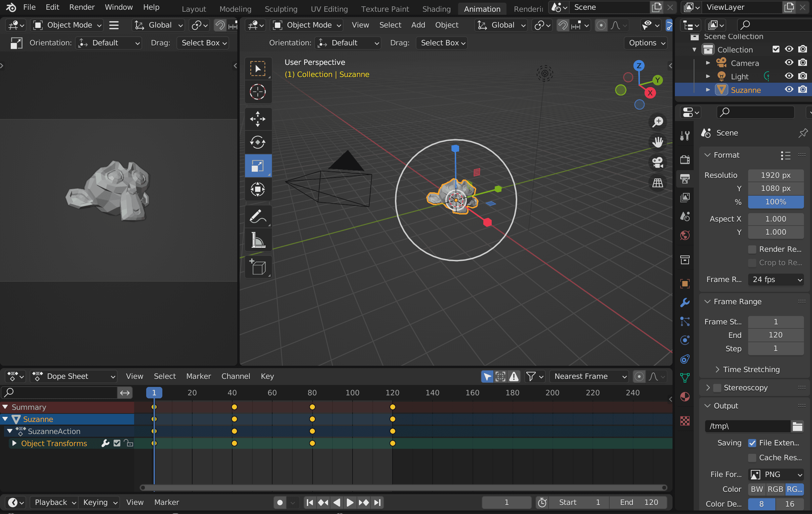Image resolution: width=812 pixels, height=514 pixels.
Task: Switch perspective/orthographic grid icon
Action: click(657, 183)
